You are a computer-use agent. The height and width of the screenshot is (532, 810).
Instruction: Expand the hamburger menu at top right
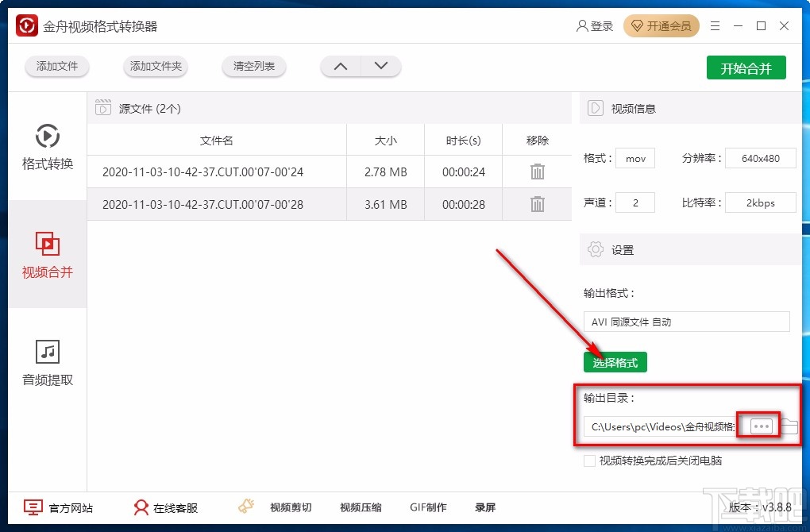coord(714,25)
